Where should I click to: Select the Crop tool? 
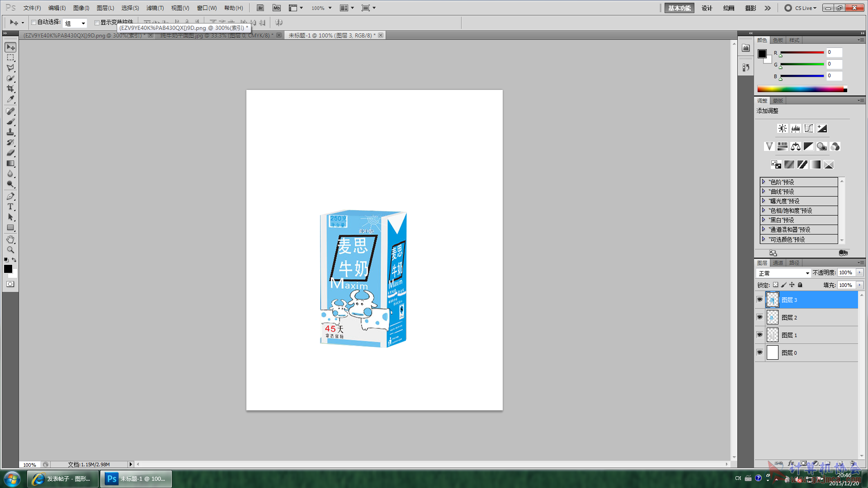click(x=10, y=89)
